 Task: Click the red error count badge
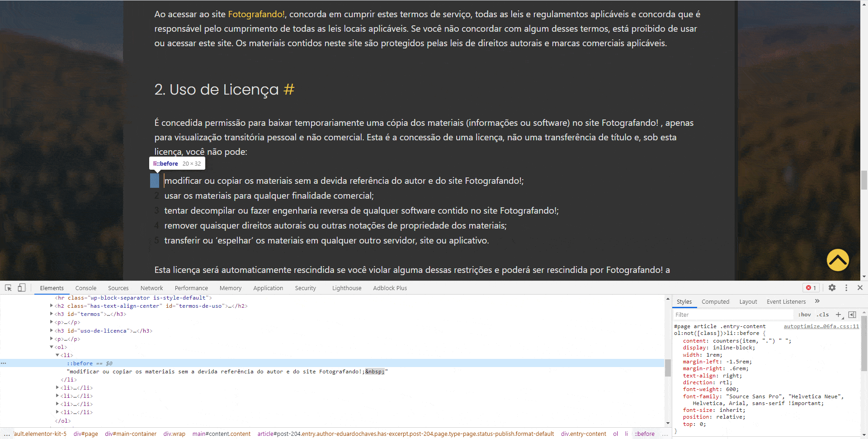click(811, 288)
